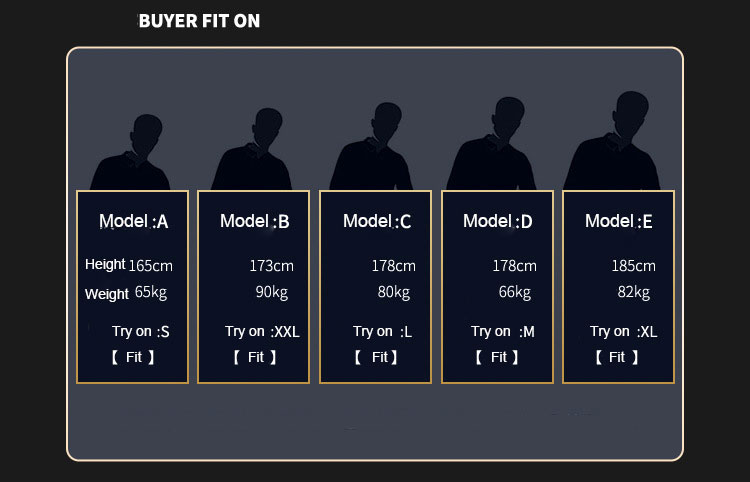This screenshot has height=482, width=750.
Task: Select Try on :M label
Action: [503, 331]
